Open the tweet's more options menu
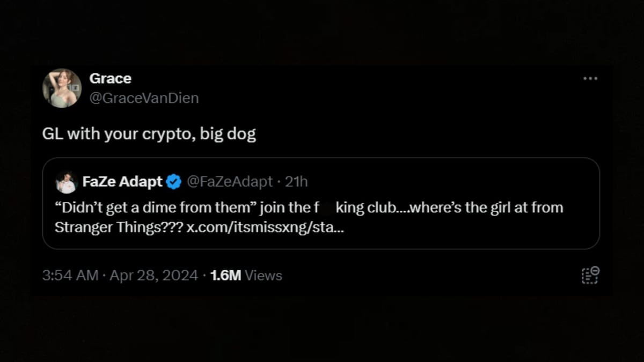Screen dimensions: 644x362 590,78
